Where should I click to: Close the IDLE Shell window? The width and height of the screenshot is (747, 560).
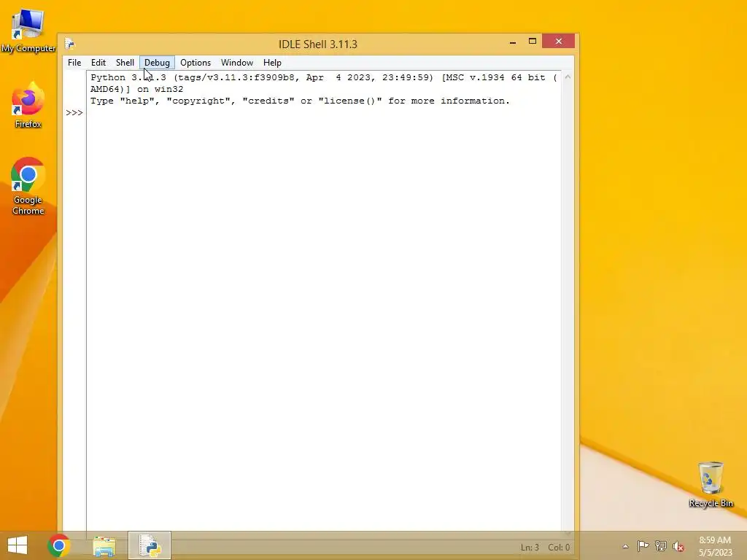[x=558, y=42]
